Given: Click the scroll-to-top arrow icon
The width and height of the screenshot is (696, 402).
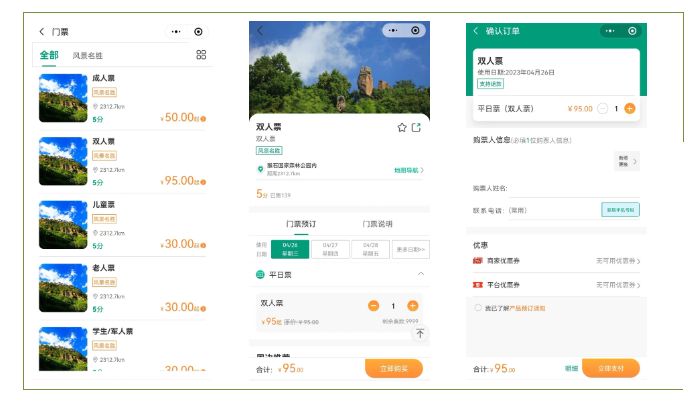Looking at the screenshot, I should (x=420, y=334).
